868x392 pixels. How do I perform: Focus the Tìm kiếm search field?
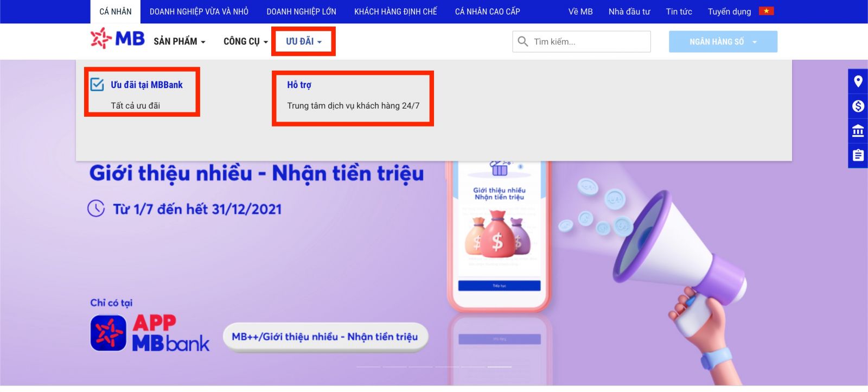(x=582, y=41)
